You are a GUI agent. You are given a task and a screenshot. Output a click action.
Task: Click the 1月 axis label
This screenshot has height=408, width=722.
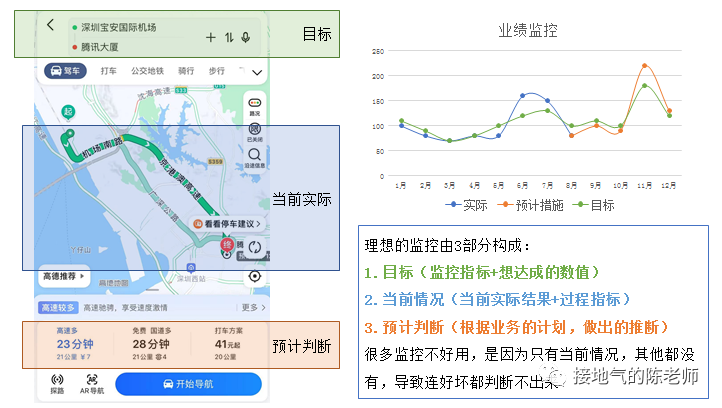pyautogui.click(x=401, y=185)
